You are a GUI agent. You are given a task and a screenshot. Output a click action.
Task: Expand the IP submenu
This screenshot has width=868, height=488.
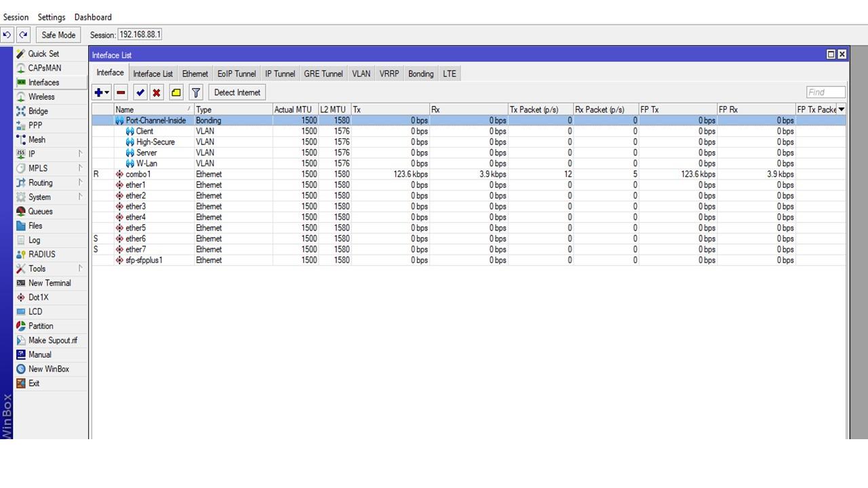[x=51, y=154]
